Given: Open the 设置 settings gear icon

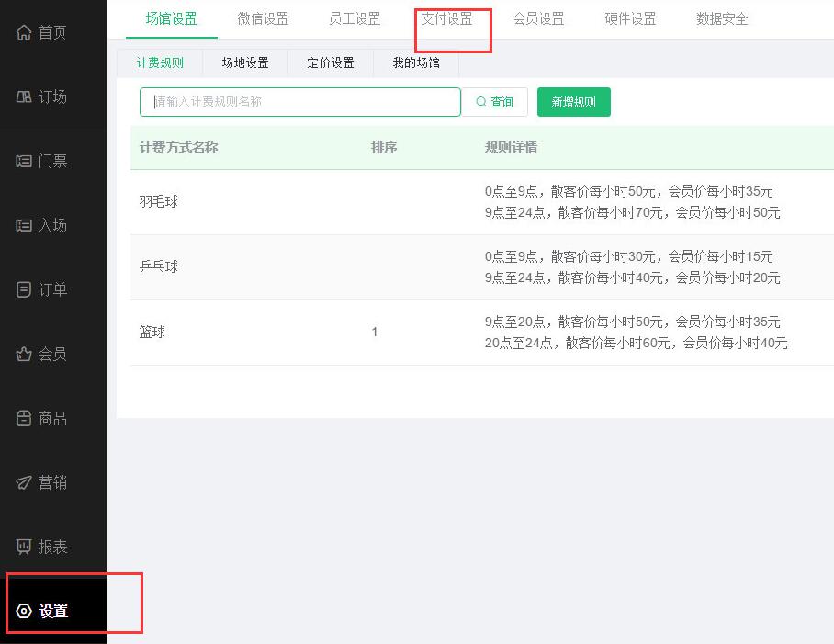Looking at the screenshot, I should pos(25,612).
